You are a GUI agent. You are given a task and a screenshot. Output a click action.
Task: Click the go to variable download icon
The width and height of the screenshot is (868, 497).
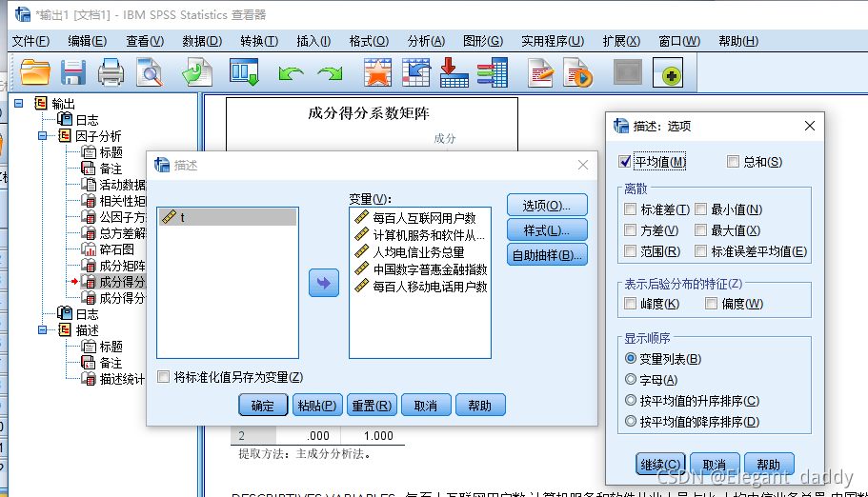pos(454,72)
